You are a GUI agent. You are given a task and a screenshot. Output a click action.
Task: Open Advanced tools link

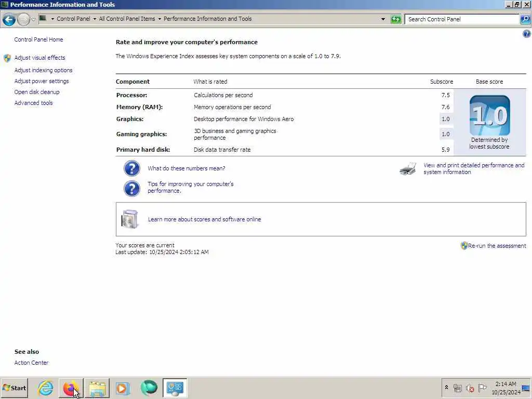coord(33,103)
